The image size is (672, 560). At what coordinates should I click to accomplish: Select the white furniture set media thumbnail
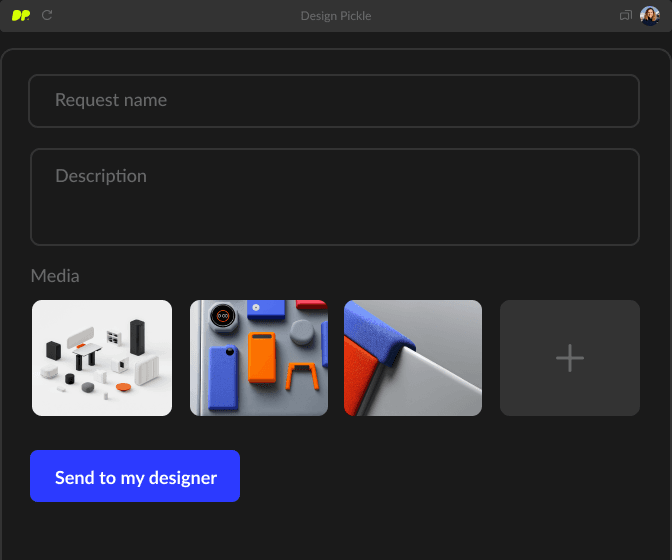(102, 358)
